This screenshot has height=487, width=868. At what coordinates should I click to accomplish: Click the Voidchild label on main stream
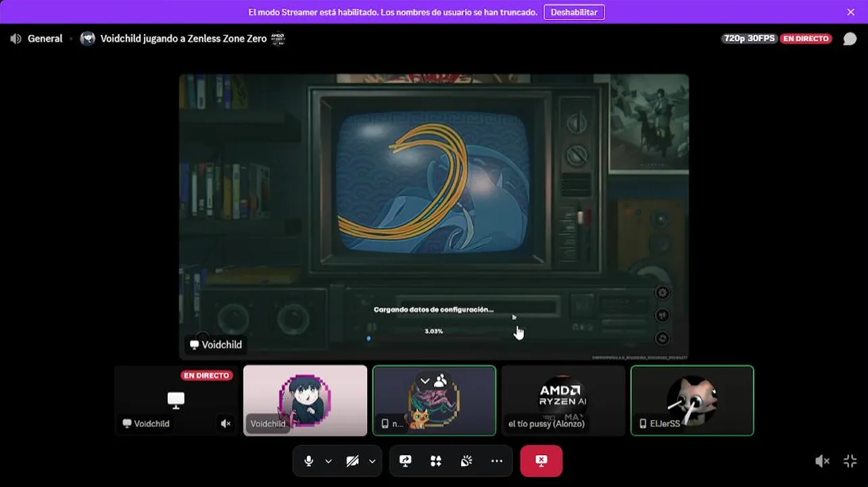216,344
